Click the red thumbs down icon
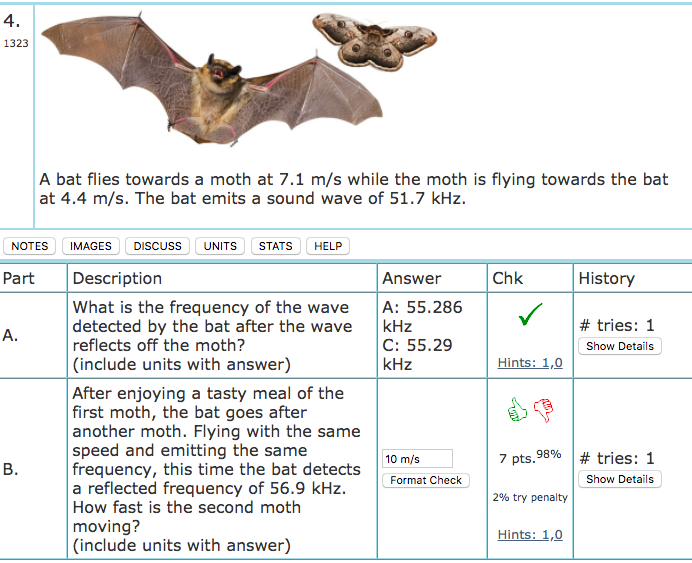The height and width of the screenshot is (563, 692). 543,409
